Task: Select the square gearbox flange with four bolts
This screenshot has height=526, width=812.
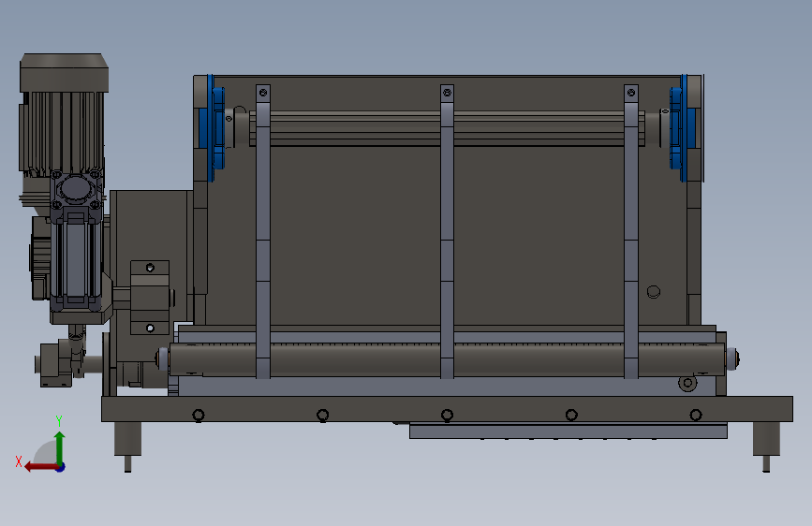Action: 76,190
